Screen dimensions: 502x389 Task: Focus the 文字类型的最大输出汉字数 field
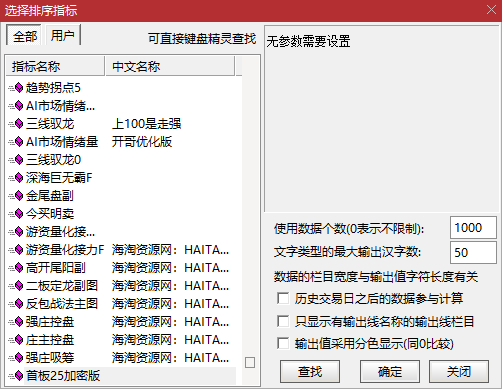473,252
